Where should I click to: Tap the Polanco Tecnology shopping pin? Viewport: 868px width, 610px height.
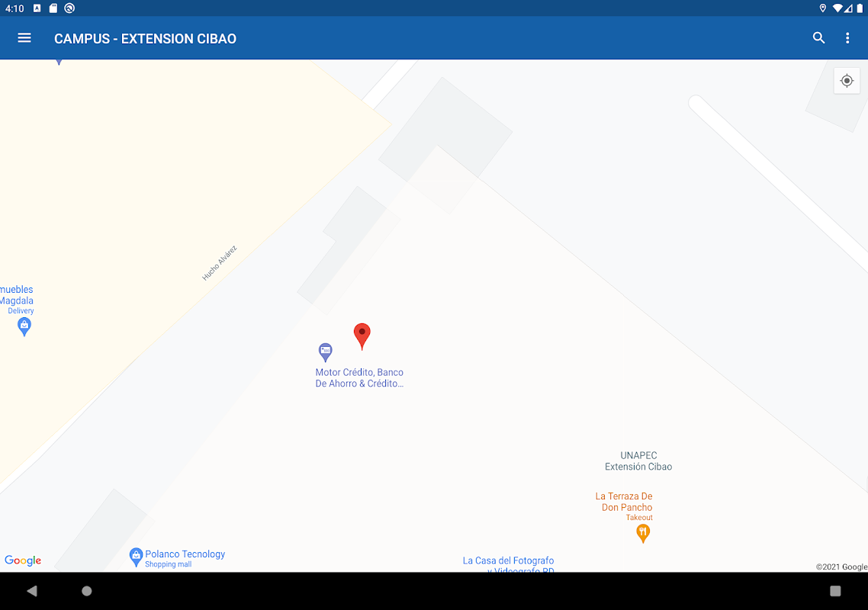[137, 557]
